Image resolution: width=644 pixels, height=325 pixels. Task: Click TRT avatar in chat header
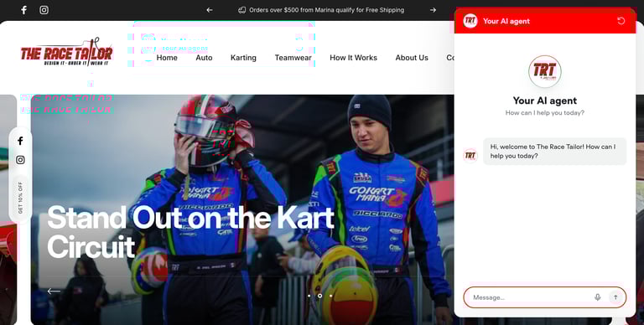tap(470, 21)
